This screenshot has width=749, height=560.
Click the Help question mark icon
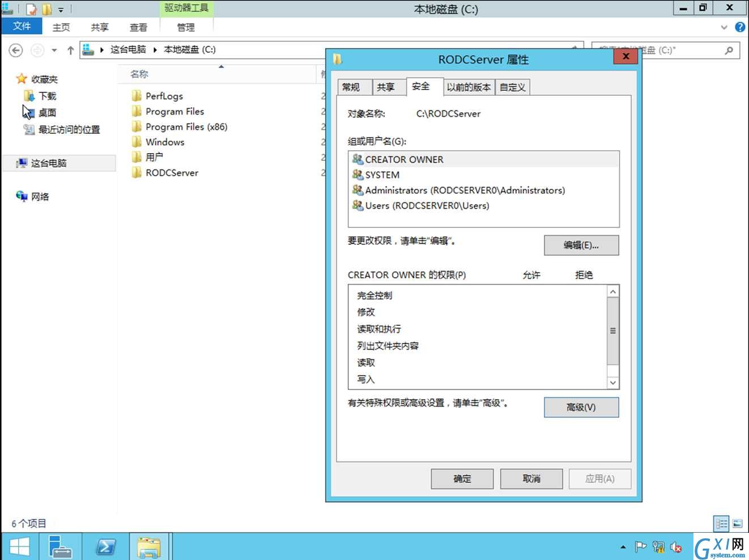(740, 27)
